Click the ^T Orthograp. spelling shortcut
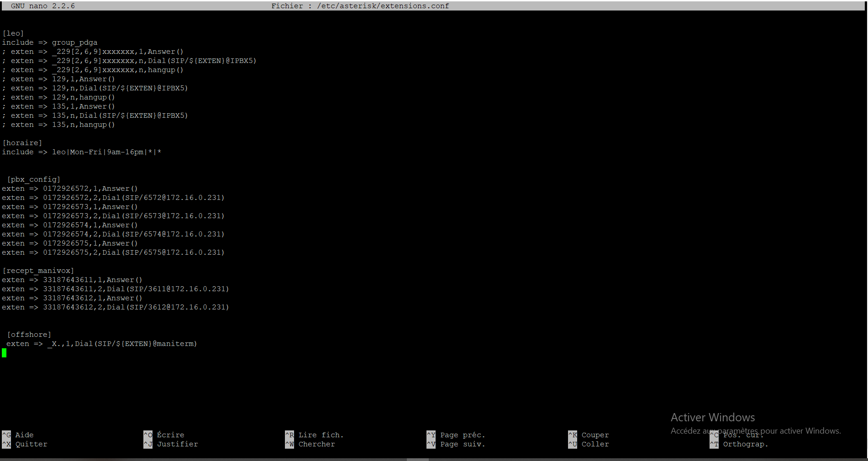The height and width of the screenshot is (461, 868). click(x=740, y=444)
